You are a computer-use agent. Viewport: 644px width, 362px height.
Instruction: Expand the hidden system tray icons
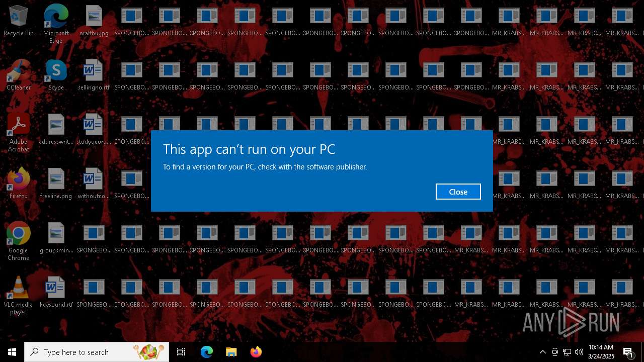pyautogui.click(x=542, y=352)
